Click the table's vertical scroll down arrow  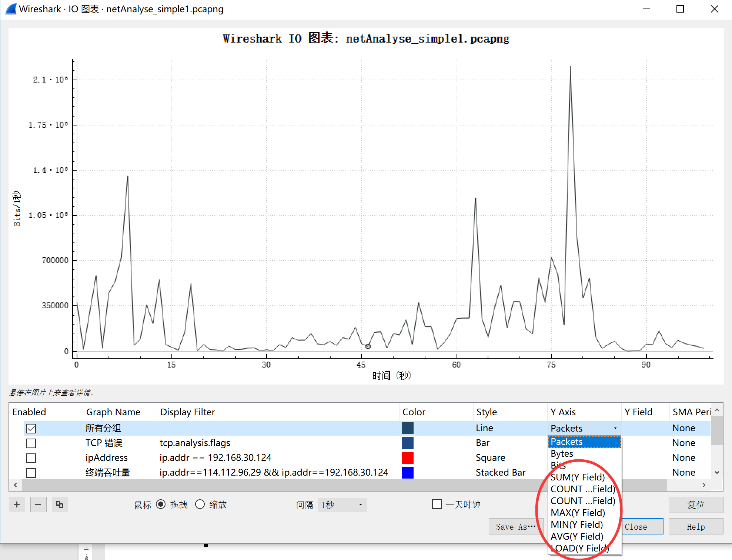coord(717,473)
